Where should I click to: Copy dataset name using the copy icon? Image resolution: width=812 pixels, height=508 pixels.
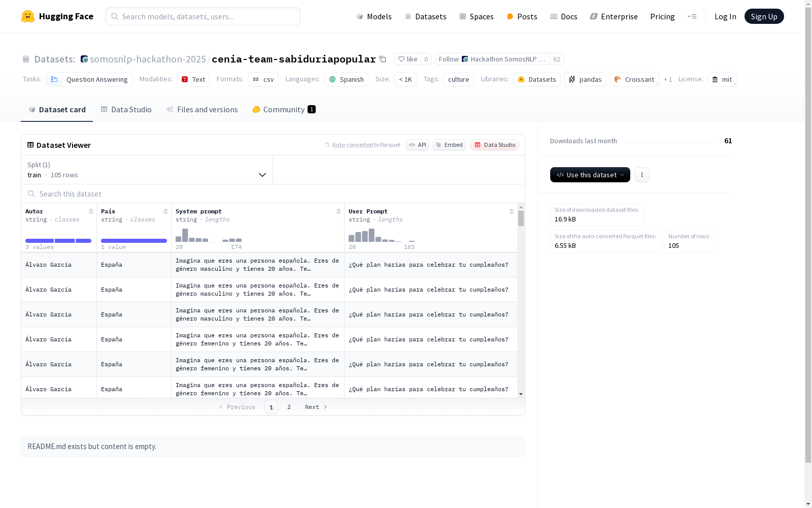coord(383,59)
